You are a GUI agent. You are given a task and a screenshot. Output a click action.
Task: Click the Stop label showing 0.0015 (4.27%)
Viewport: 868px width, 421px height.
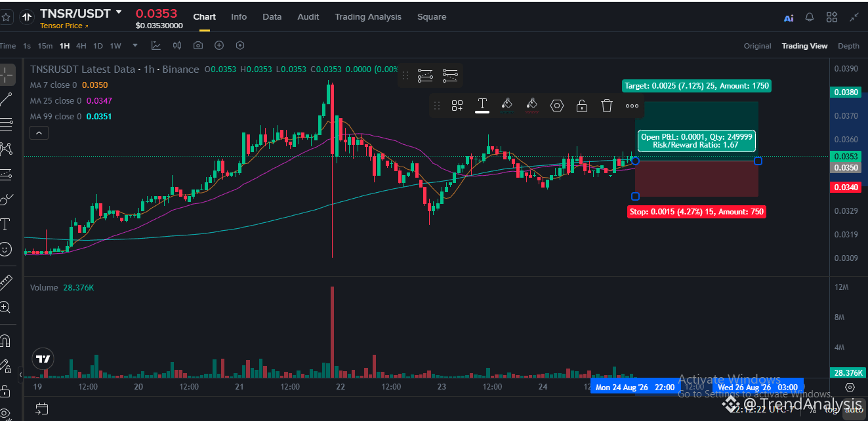tap(696, 212)
